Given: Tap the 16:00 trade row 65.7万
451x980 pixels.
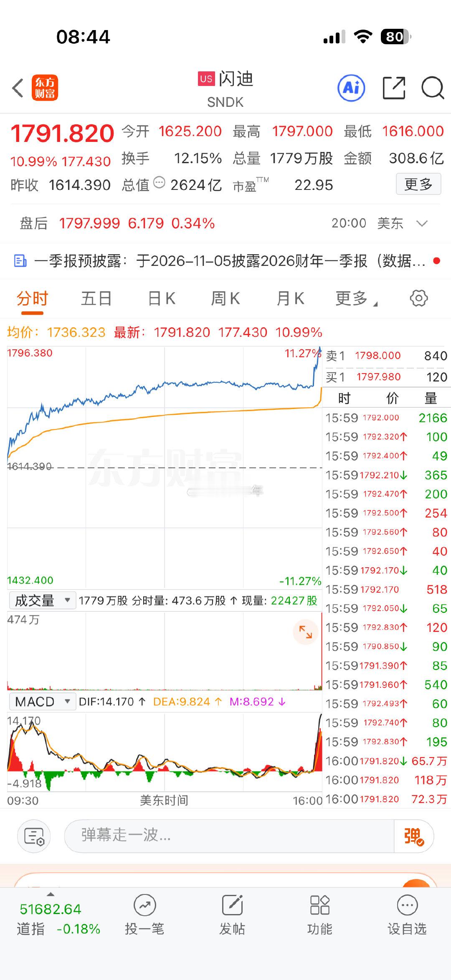Looking at the screenshot, I should pos(387,761).
